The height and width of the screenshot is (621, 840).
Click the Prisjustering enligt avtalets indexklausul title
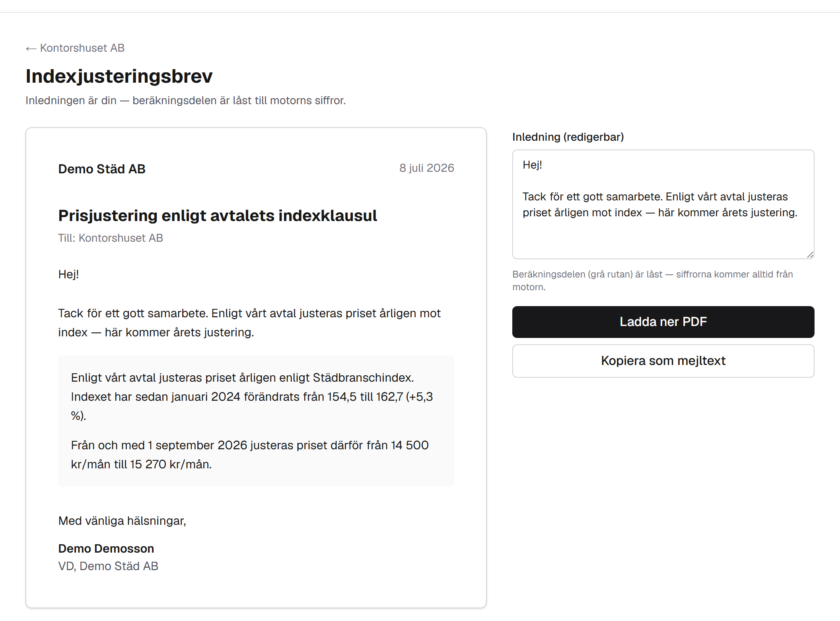click(218, 215)
